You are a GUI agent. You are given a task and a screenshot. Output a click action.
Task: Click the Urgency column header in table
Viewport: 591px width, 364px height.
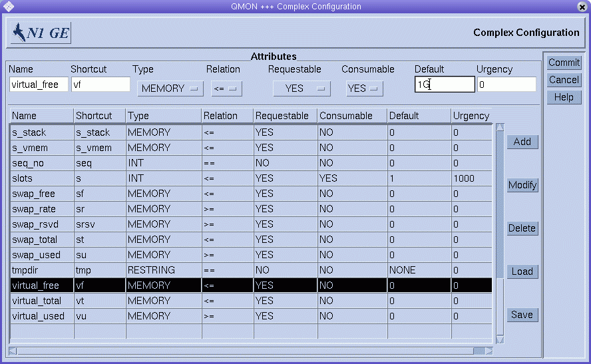(472, 116)
